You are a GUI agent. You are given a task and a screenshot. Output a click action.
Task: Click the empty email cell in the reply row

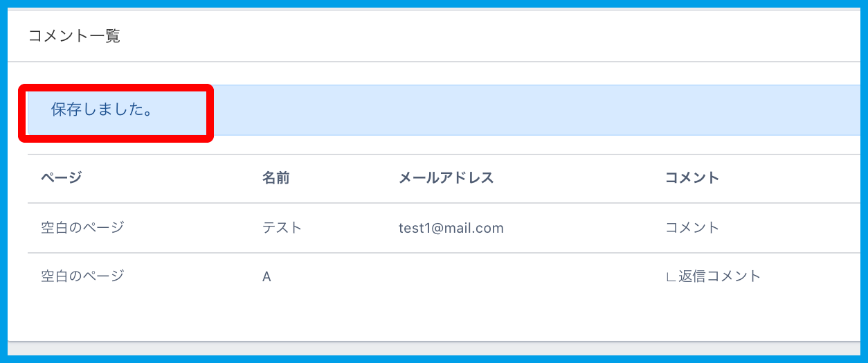(485, 277)
